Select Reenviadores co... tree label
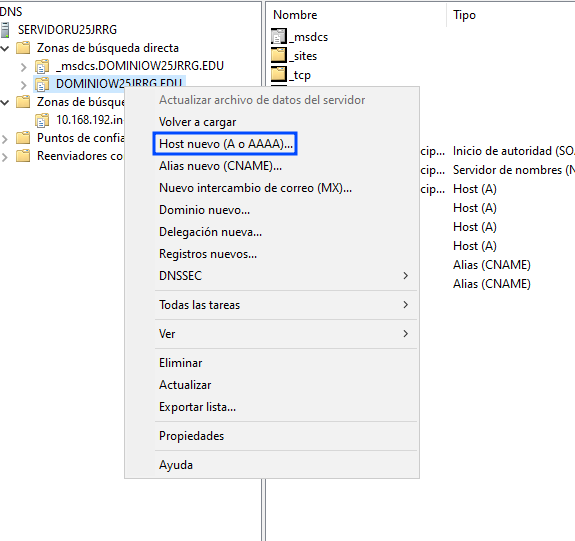The height and width of the screenshot is (541, 575). click(x=80, y=156)
